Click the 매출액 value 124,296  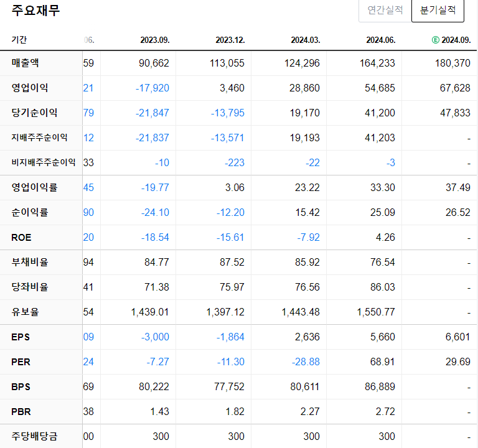pos(302,63)
